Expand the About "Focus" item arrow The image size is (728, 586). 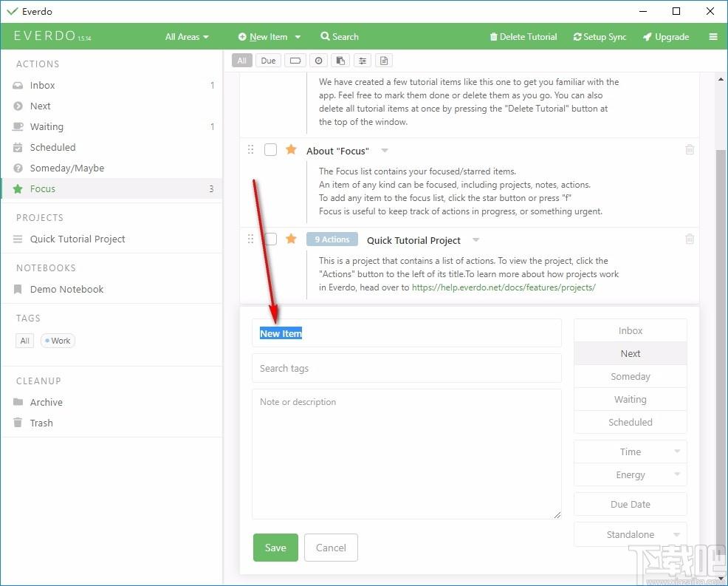click(x=385, y=150)
